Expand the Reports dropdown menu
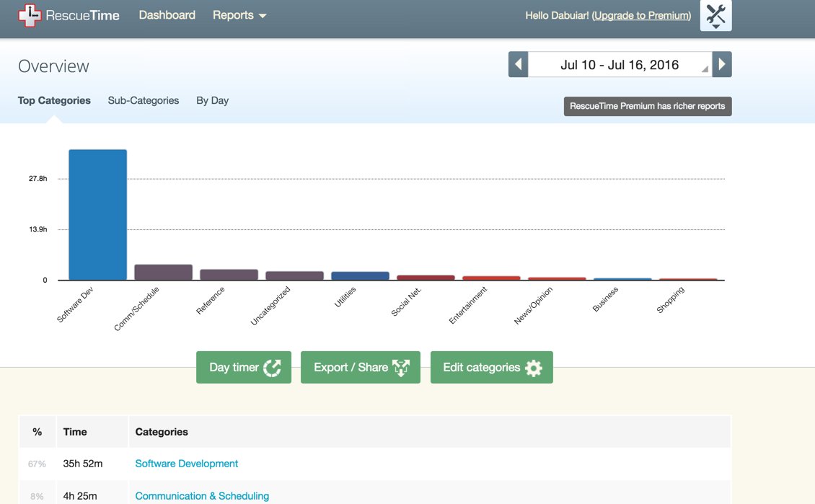This screenshot has height=504, width=815. 239,15
